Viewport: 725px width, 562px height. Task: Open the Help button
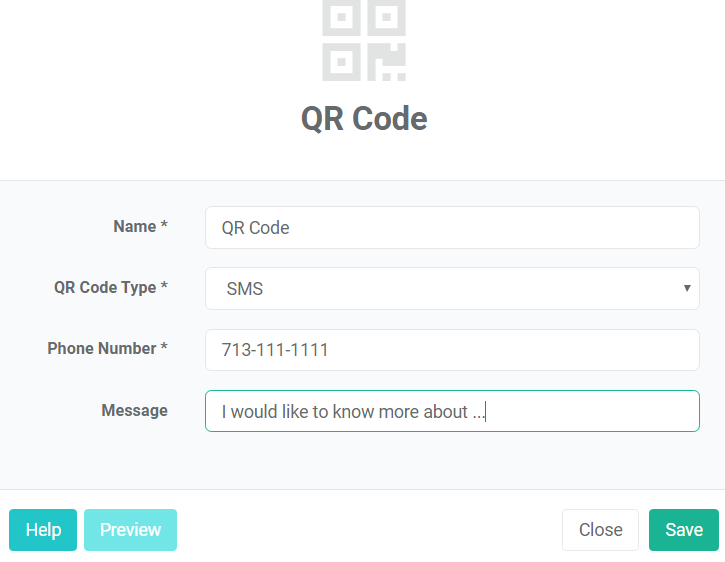click(43, 530)
